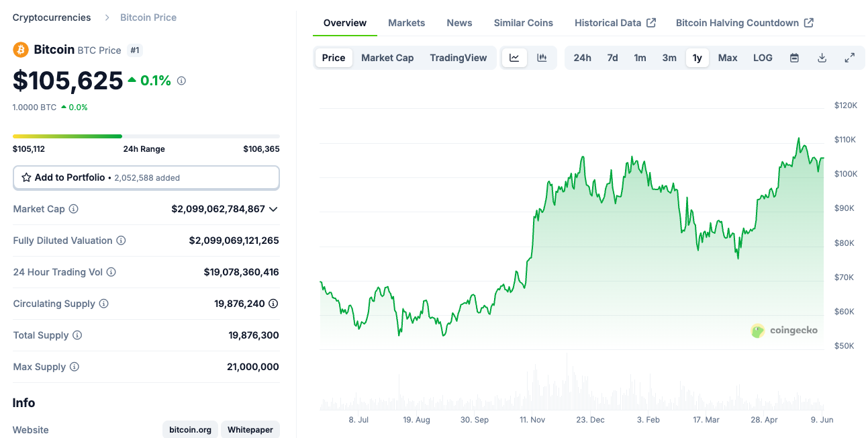Select the TradingView chart toggle
The image size is (868, 438).
point(459,58)
